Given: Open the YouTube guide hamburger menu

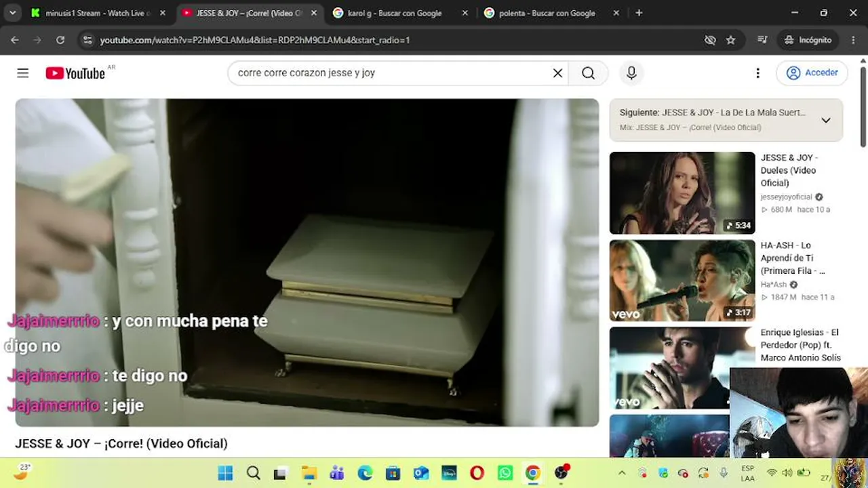Looking at the screenshot, I should pyautogui.click(x=23, y=73).
